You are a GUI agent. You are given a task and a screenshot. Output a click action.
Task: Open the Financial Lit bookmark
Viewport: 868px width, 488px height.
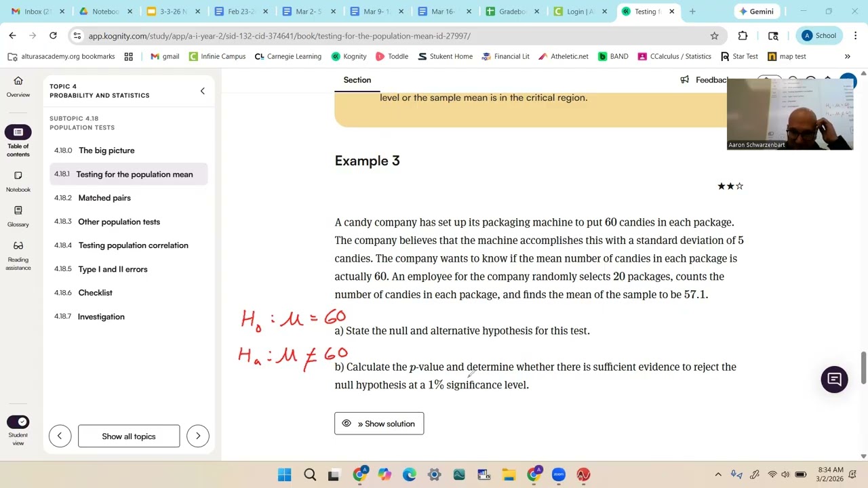click(x=505, y=56)
